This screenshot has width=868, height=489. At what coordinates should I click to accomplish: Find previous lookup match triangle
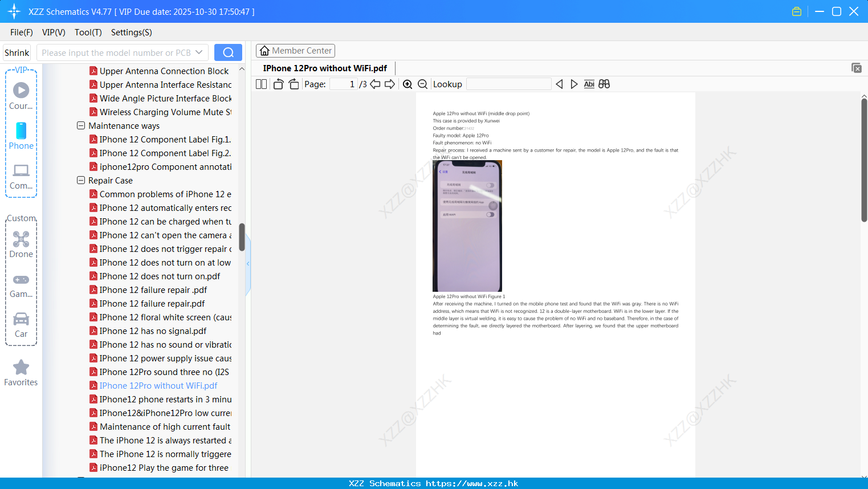[559, 84]
